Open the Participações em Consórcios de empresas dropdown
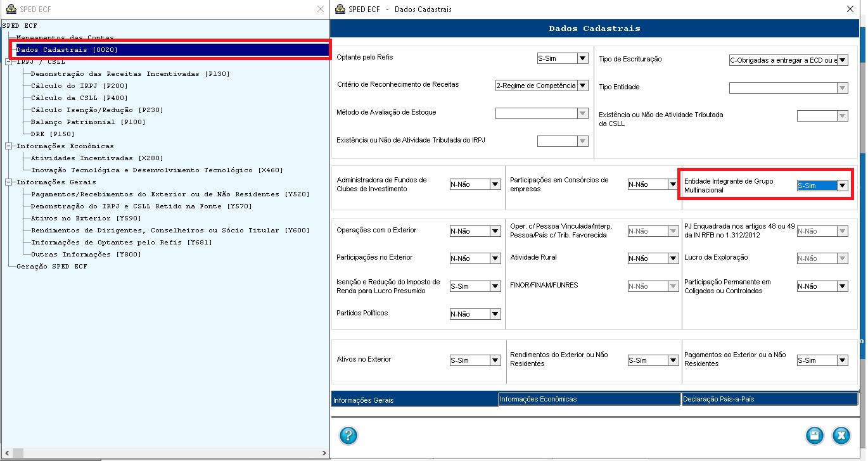 (673, 184)
